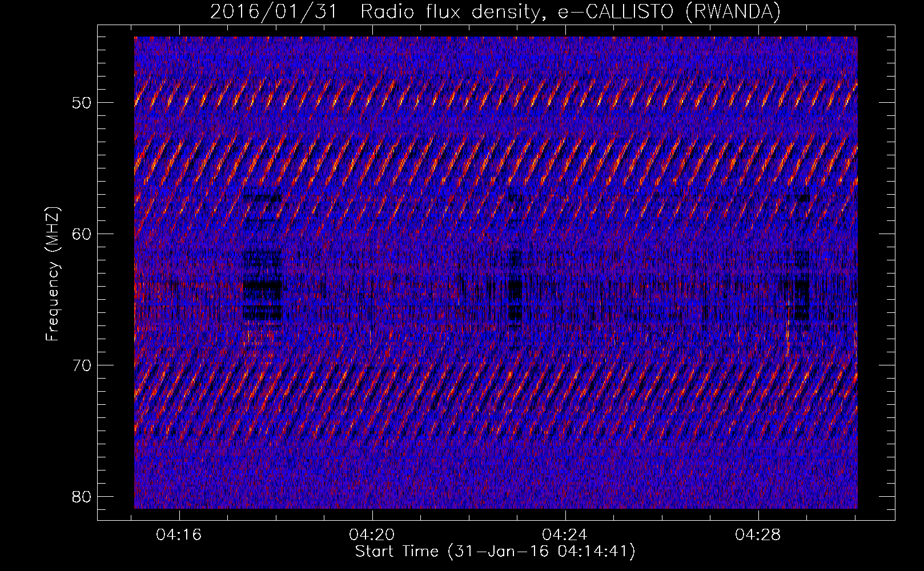
Task: Click the '60' frequency tick label
Action: tap(82, 235)
